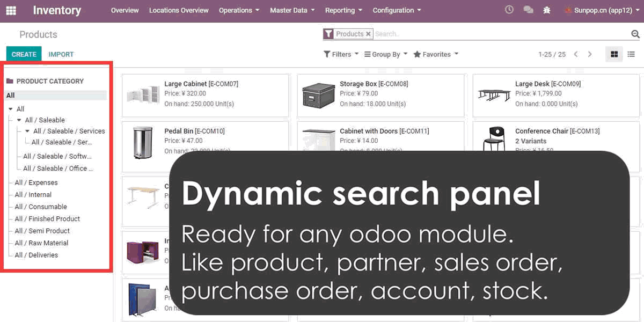
Task: Open the conversations chat icon
Action: click(528, 10)
